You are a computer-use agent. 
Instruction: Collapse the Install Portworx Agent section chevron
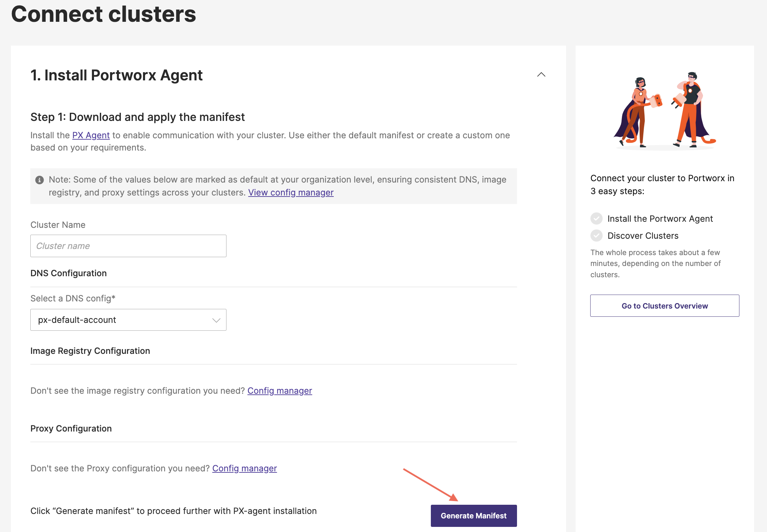pyautogui.click(x=541, y=75)
